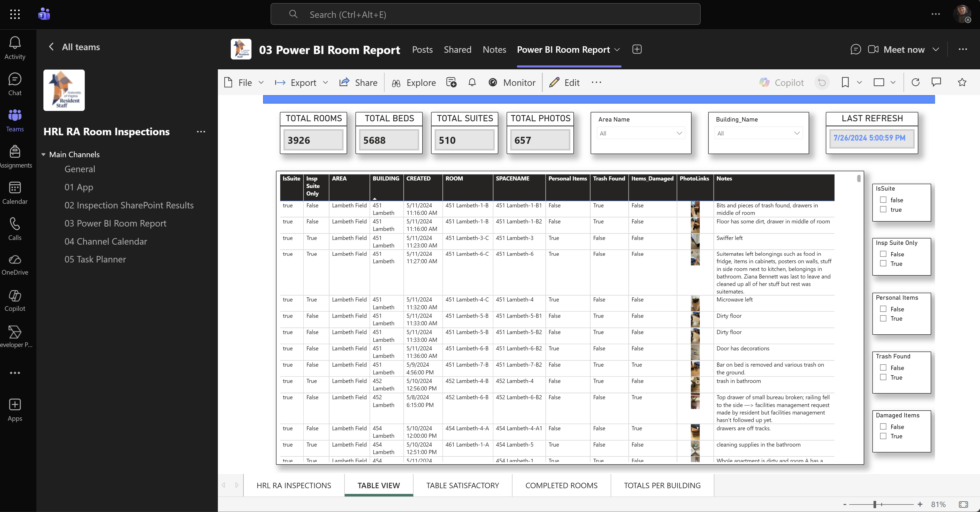Screen dimensions: 980x512
Task: Open Chat in the Teams sidebar
Action: [15, 85]
